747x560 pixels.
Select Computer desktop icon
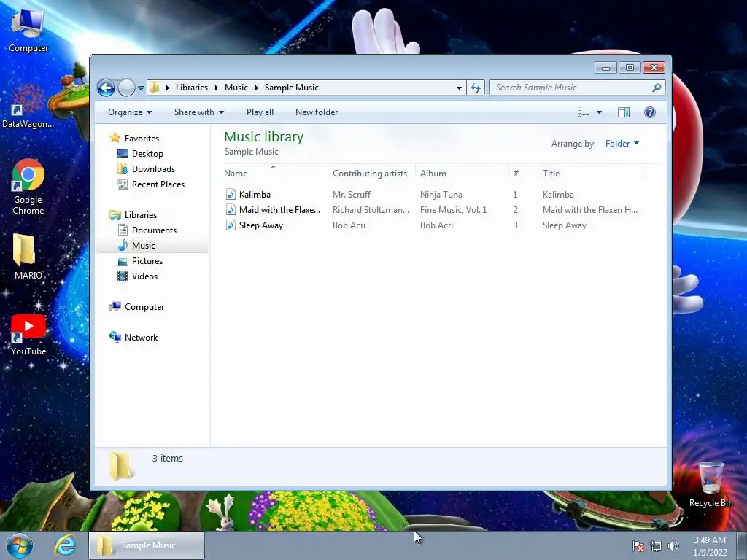tap(28, 30)
